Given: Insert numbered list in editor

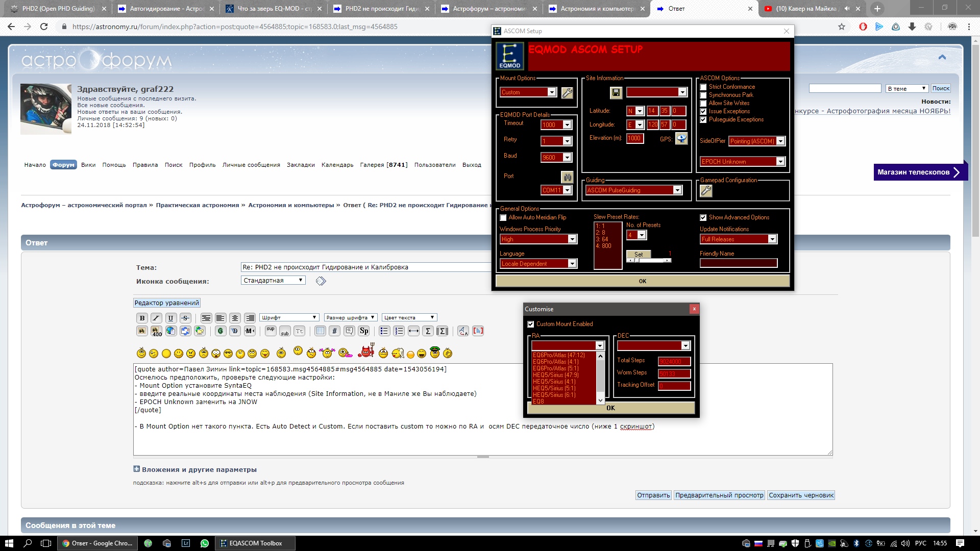Looking at the screenshot, I should [399, 331].
